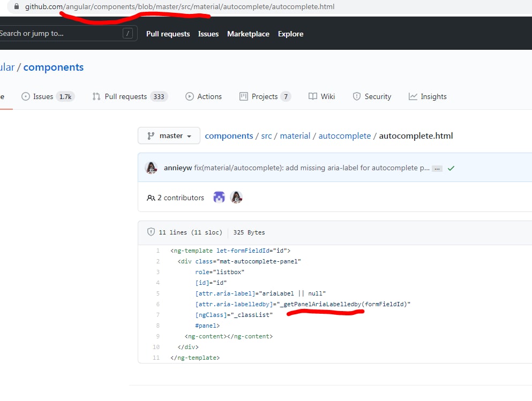
Task: Click the green check status icon
Action: tap(451, 168)
